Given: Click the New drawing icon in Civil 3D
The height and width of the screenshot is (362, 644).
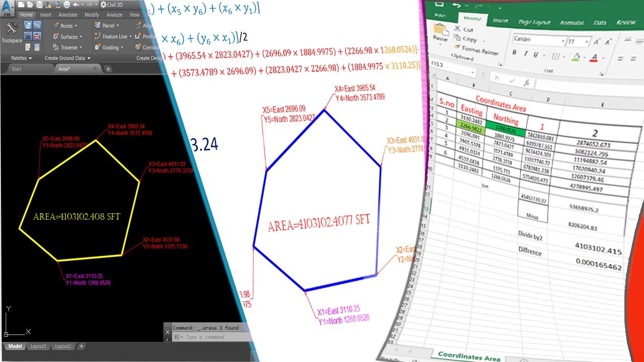Looking at the screenshot, I should pos(21,5).
